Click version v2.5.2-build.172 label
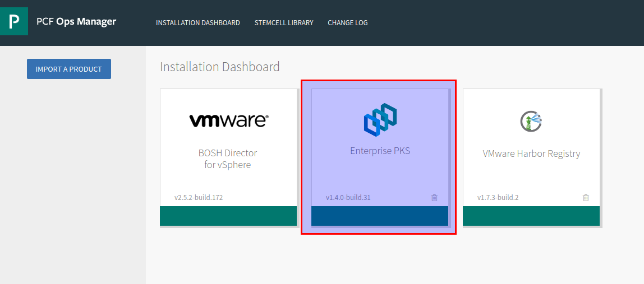Image resolution: width=644 pixels, height=284 pixels. 199,197
